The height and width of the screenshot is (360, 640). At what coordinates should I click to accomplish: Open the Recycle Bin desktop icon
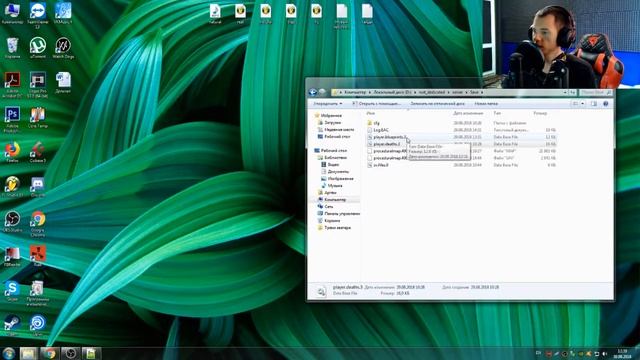click(12, 48)
